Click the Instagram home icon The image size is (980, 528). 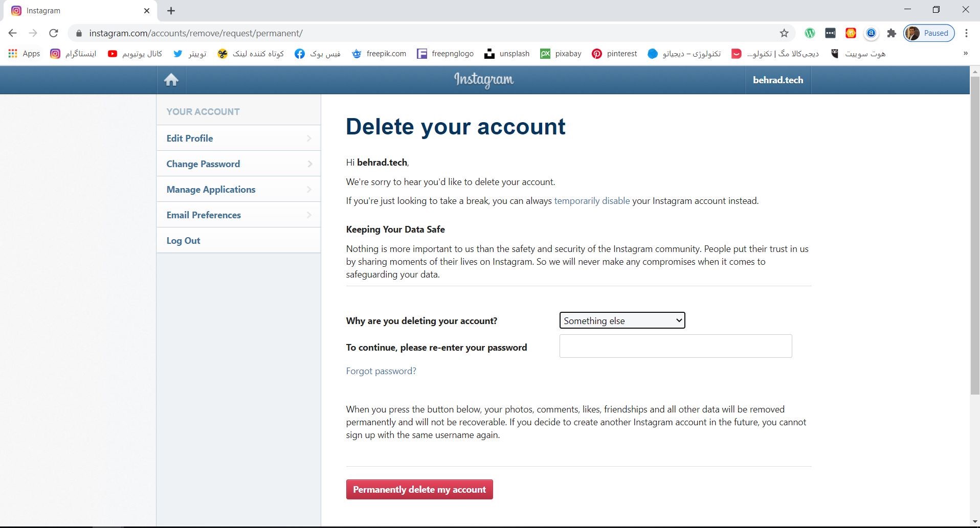tap(171, 80)
